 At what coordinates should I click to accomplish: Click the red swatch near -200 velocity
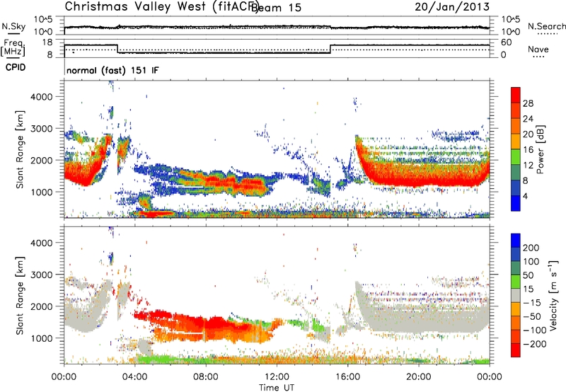click(516, 350)
